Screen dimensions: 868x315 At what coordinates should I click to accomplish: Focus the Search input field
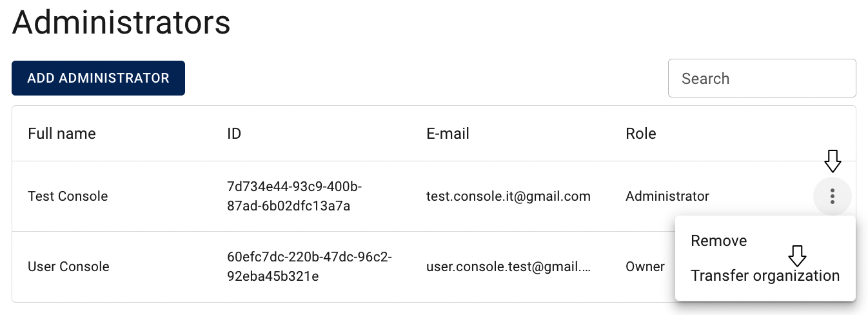click(762, 78)
